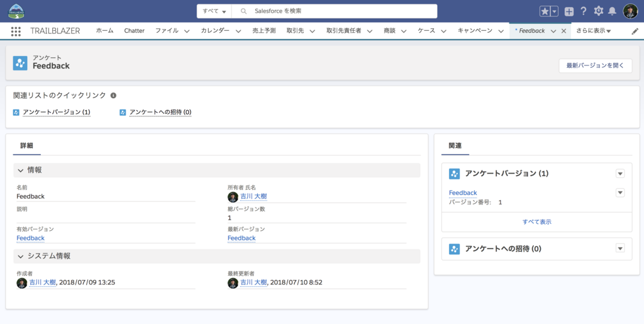This screenshot has width=644, height=324.
Task: Open the favorites list dropdown arrow
Action: [x=555, y=11]
